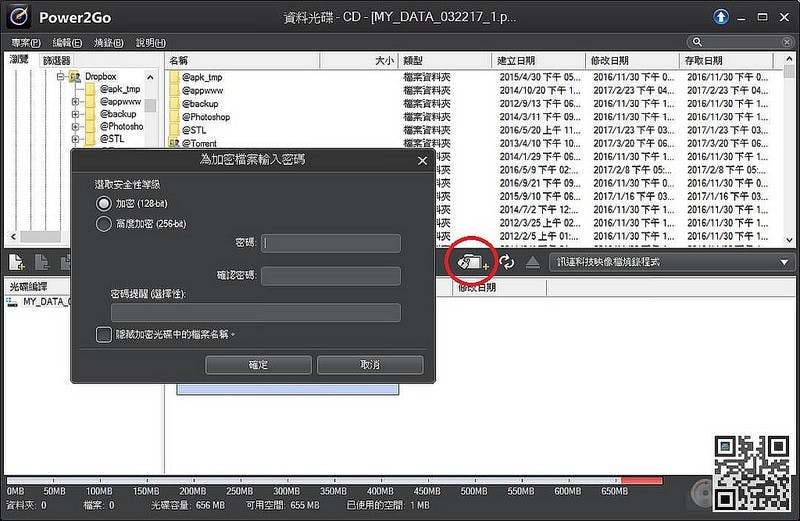
Task: Click the magnifier search icon
Action: 697,42
